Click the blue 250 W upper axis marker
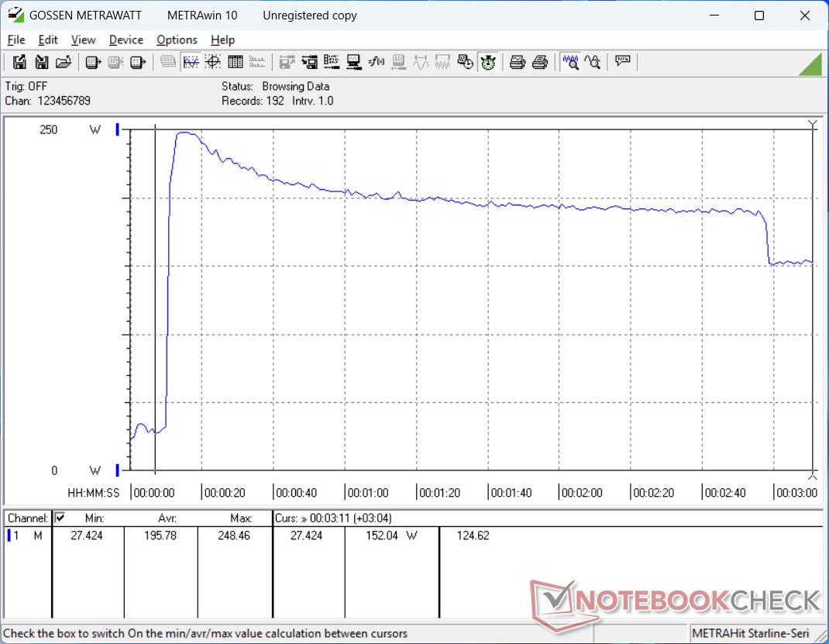This screenshot has width=829, height=644. (x=117, y=129)
